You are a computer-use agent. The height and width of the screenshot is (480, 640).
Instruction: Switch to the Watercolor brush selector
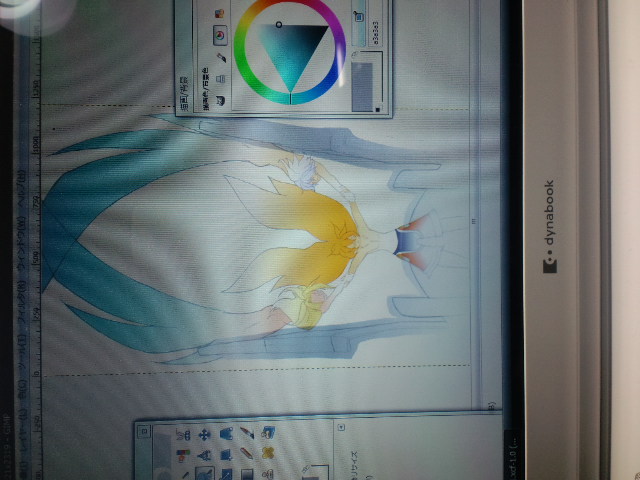pos(221,58)
